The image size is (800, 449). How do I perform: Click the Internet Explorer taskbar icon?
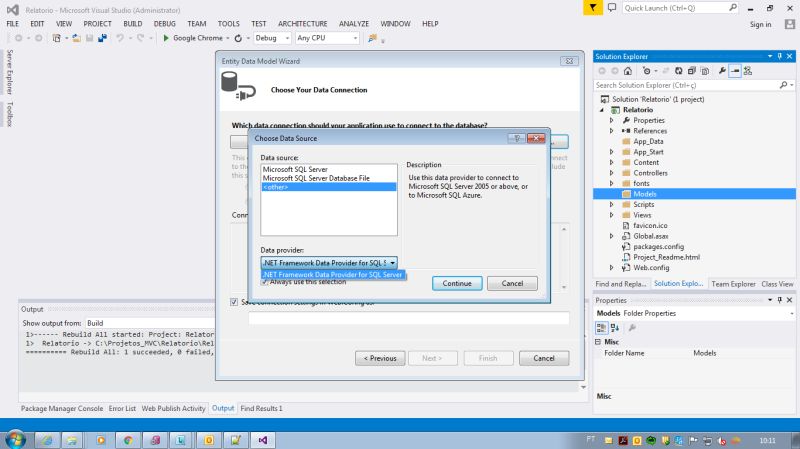point(47,440)
